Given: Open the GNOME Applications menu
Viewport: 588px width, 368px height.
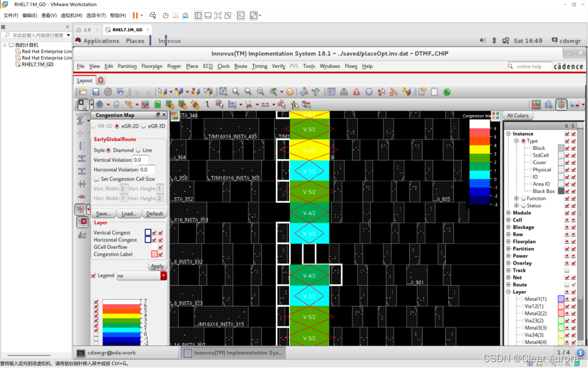Looking at the screenshot, I should pyautogui.click(x=102, y=41).
